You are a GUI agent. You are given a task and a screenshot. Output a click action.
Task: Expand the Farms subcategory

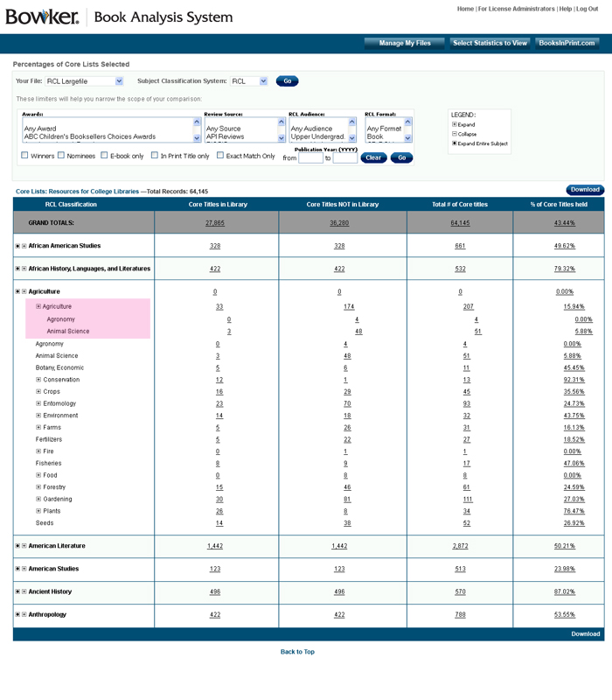point(38,427)
